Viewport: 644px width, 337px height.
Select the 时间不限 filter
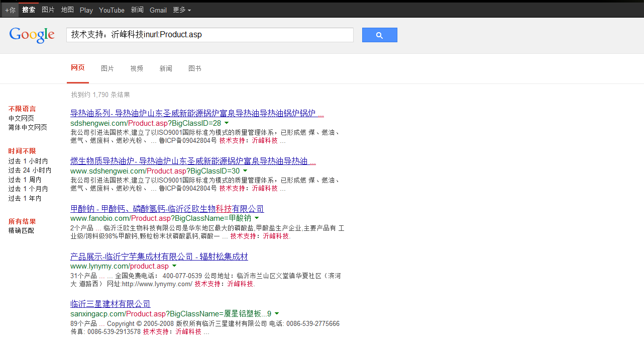point(22,151)
